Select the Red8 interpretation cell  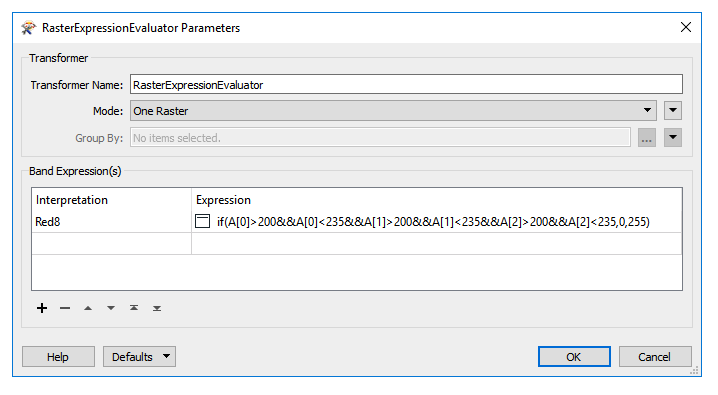click(111, 222)
